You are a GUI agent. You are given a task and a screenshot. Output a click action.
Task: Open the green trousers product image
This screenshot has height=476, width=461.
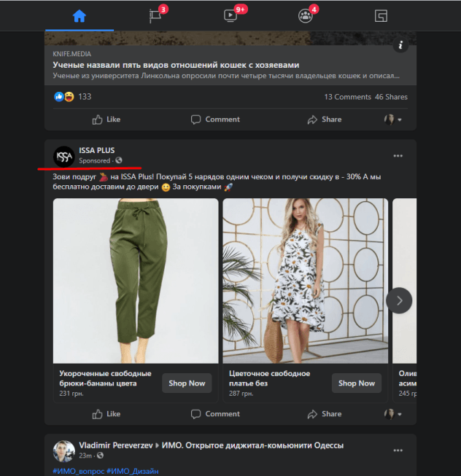click(136, 281)
